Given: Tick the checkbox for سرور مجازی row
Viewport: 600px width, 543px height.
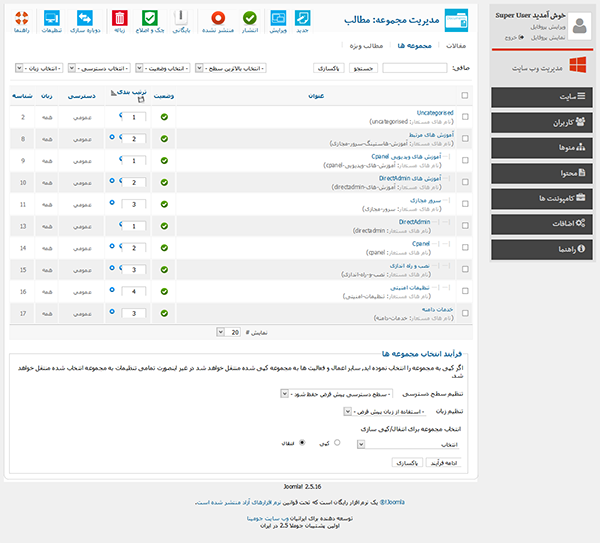Looking at the screenshot, I should coord(465,204).
